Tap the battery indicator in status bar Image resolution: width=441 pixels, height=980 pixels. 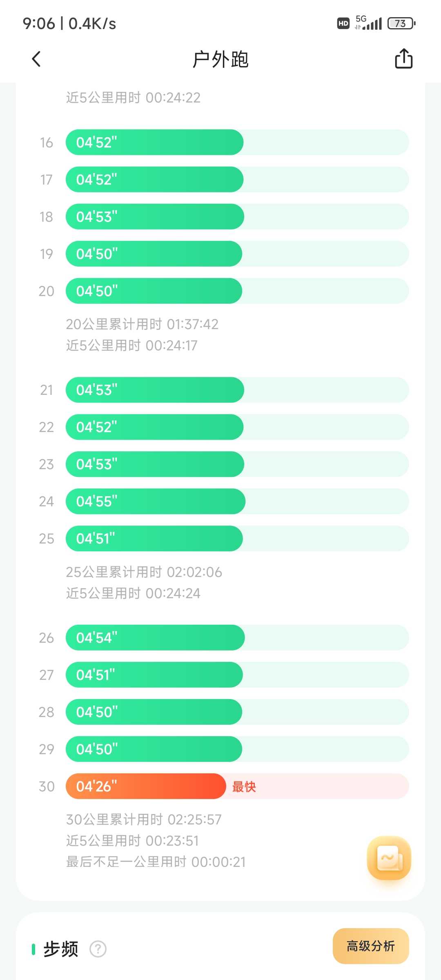[401, 23]
